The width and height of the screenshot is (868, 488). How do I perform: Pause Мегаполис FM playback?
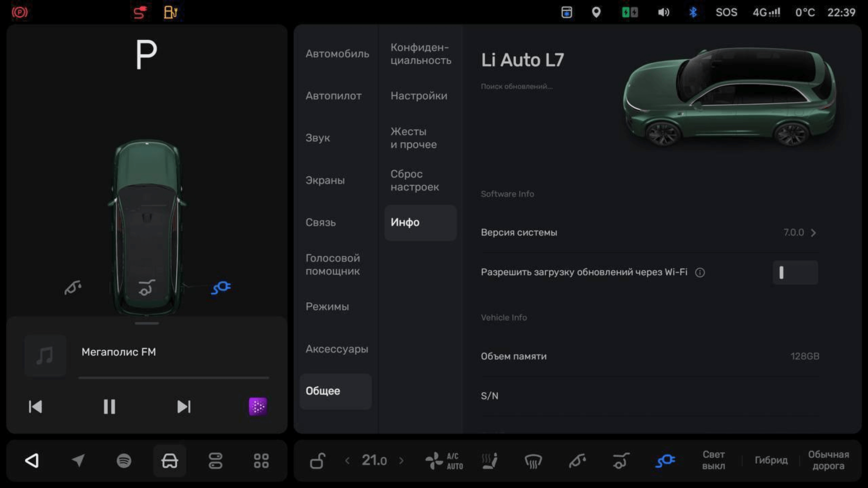click(x=109, y=406)
